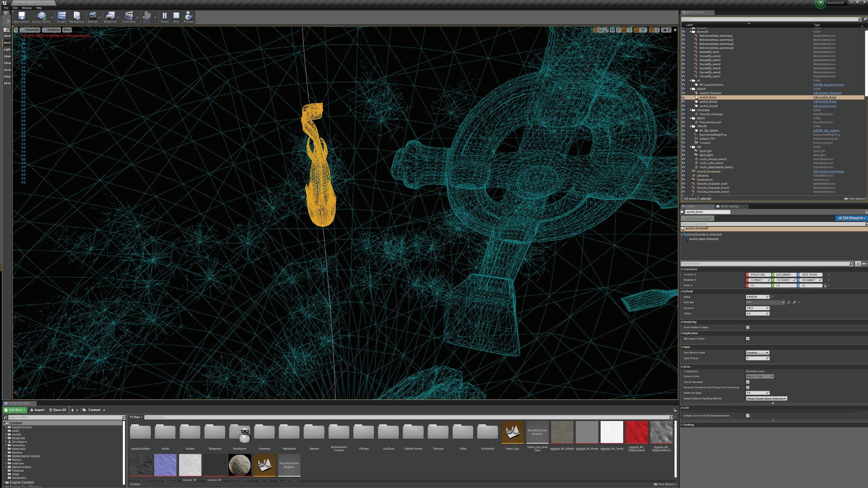868x488 pixels.
Task: Select the Content Browser tab
Action: 19,403
